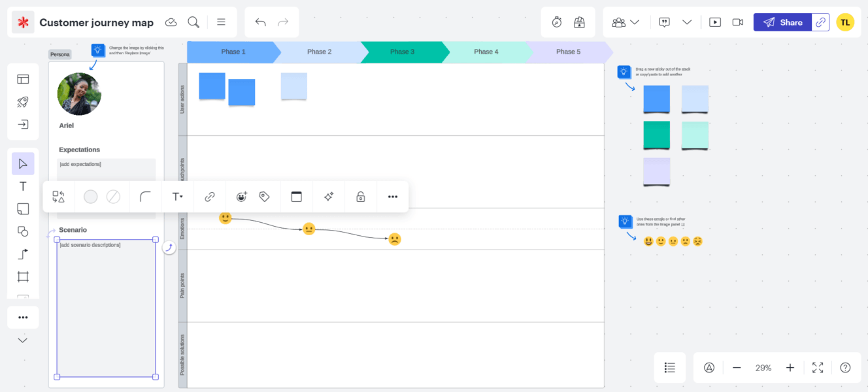The height and width of the screenshot is (392, 868).
Task: Expand the collaborators dropdown in the top bar
Action: tap(635, 22)
